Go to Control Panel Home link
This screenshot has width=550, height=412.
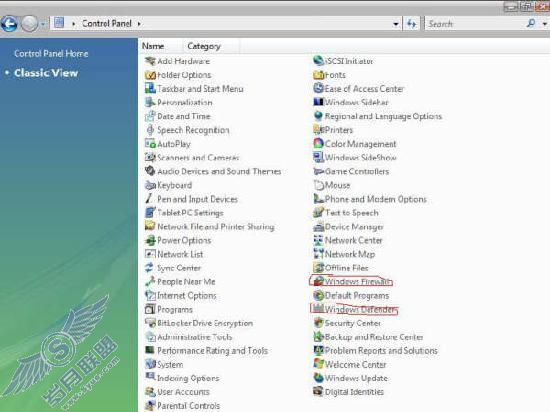(51, 54)
